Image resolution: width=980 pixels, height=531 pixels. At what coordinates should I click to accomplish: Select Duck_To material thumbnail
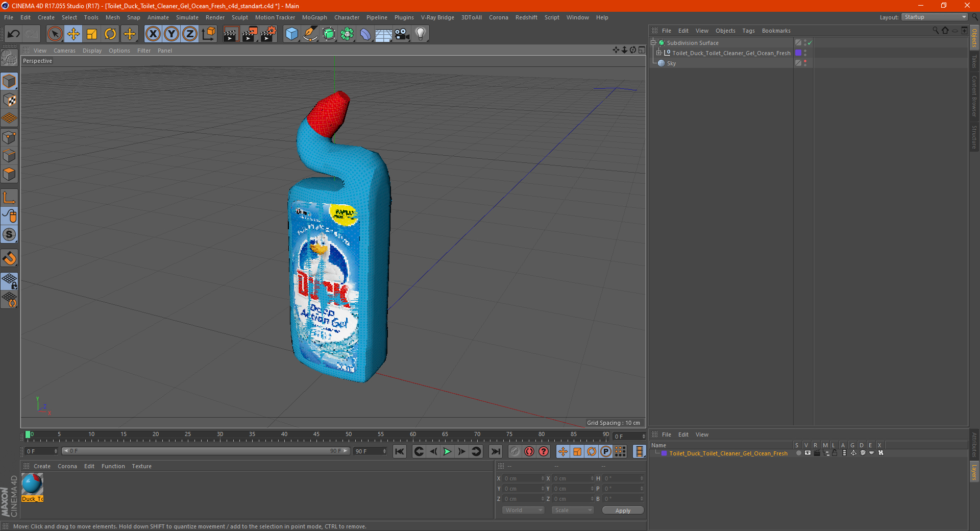pos(32,488)
